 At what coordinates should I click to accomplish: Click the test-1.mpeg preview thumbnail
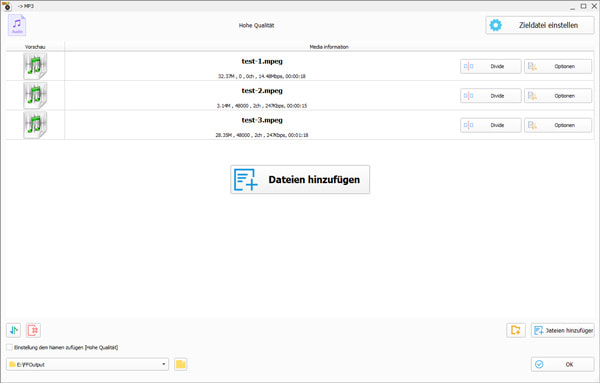[x=35, y=66]
